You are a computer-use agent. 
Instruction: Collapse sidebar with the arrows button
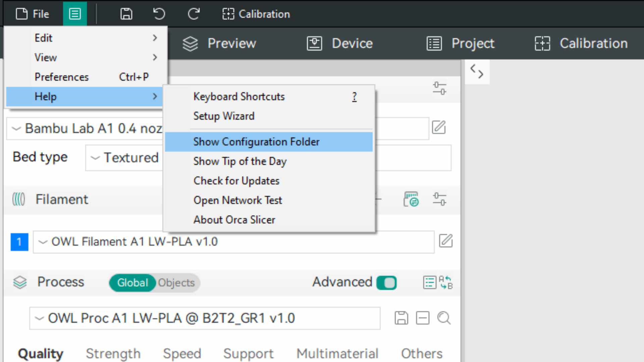(477, 71)
